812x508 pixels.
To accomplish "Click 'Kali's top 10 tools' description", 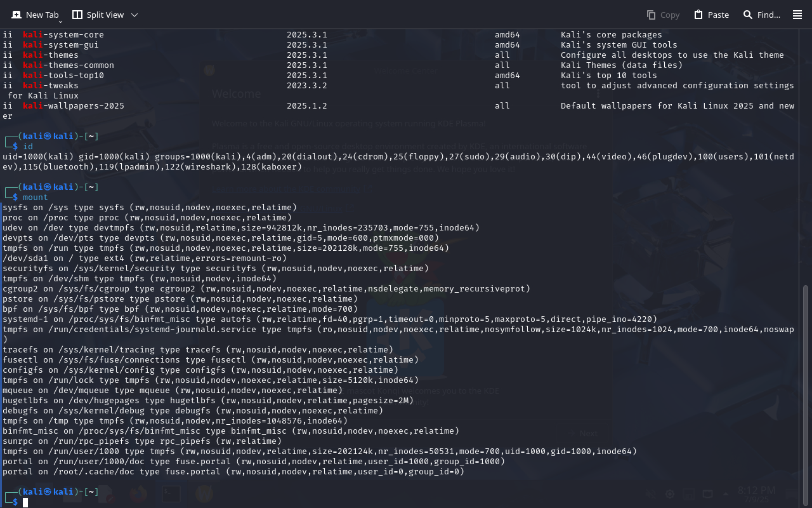I will 609,76.
